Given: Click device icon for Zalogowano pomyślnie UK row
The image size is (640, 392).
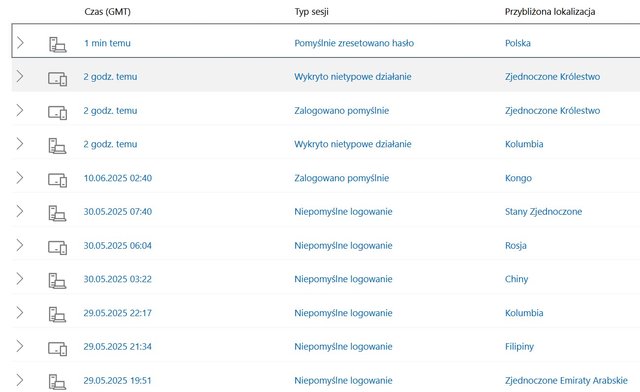Looking at the screenshot, I should pos(57,112).
